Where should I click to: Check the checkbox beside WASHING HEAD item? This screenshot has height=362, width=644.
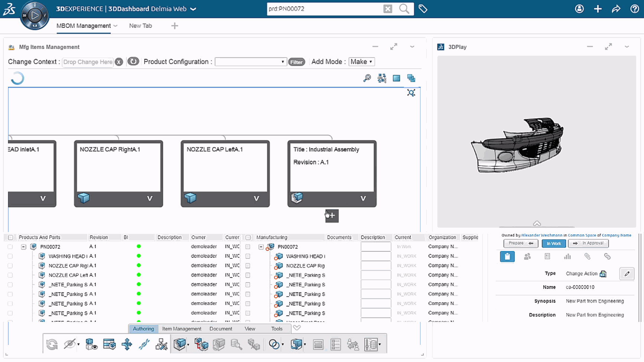point(10,256)
